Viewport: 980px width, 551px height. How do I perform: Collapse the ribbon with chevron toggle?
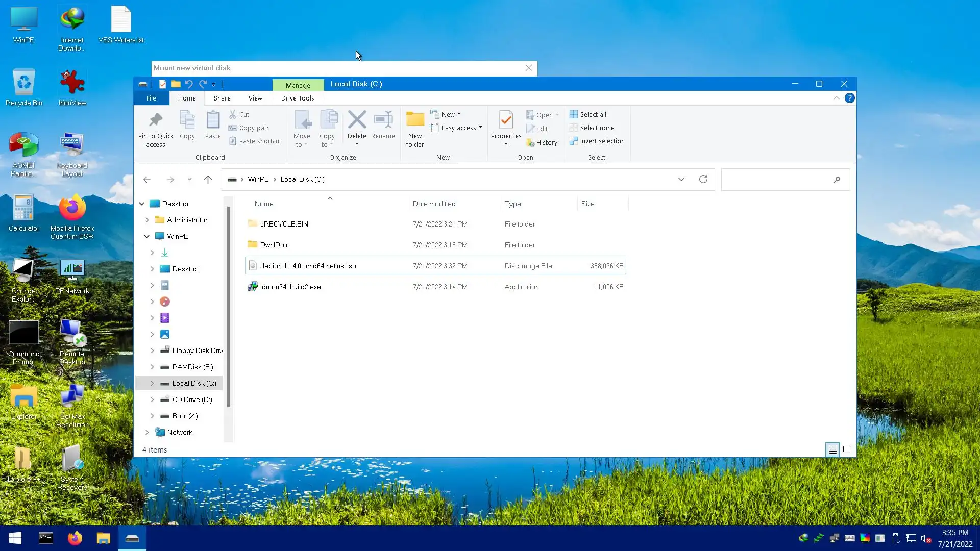pos(836,98)
